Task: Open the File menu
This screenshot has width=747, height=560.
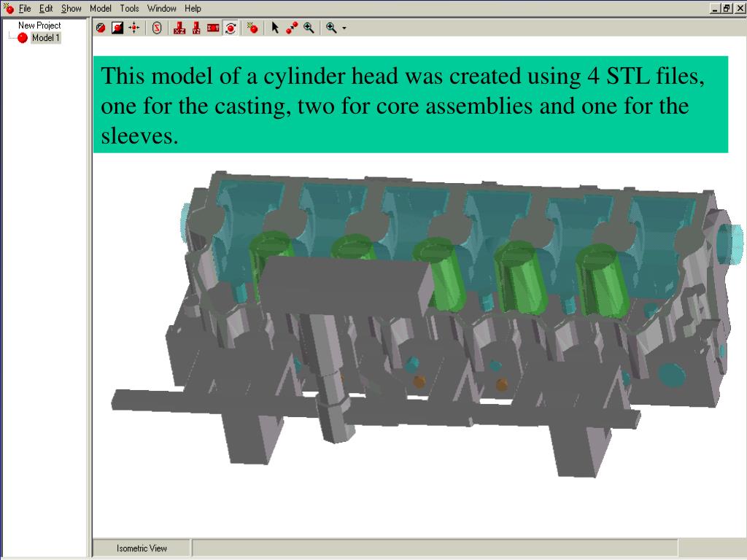Action: coord(25,9)
